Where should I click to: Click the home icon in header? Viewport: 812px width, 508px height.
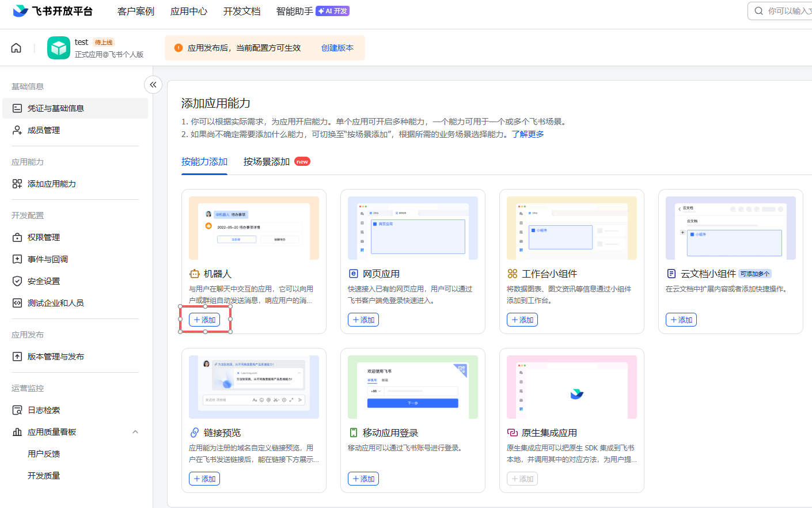coord(16,48)
